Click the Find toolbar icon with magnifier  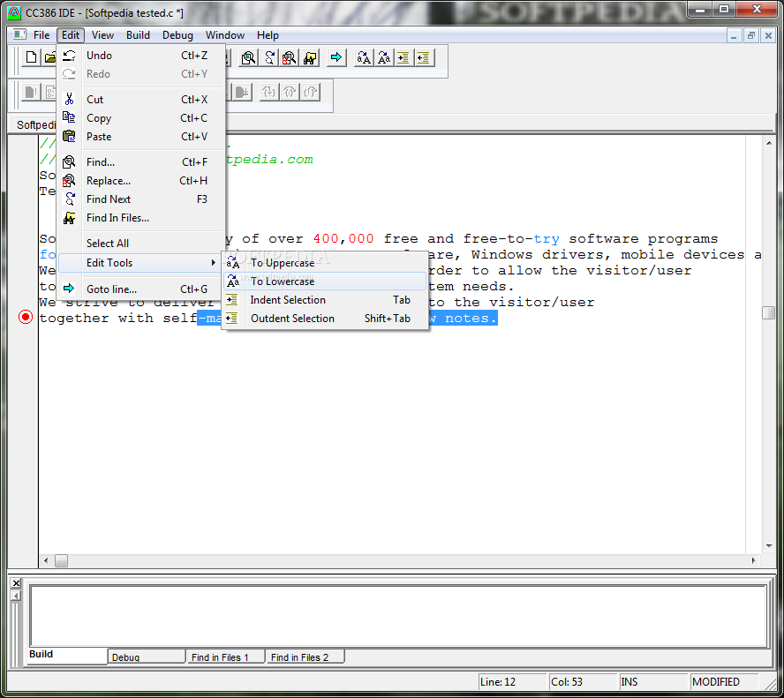click(248, 58)
